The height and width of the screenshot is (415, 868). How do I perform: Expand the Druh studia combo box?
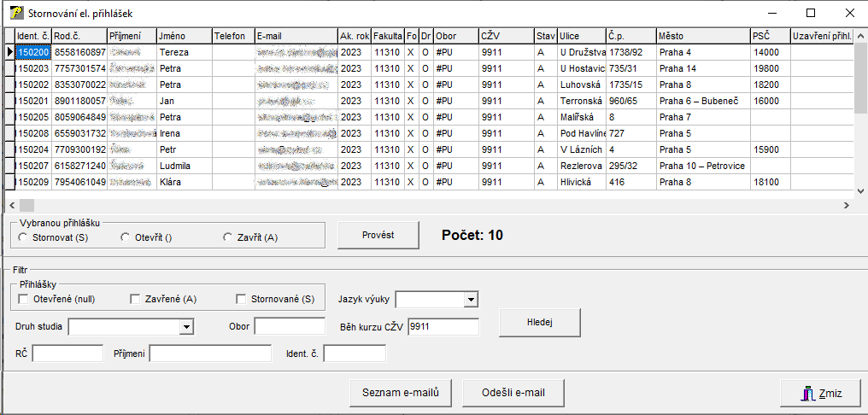[x=186, y=326]
